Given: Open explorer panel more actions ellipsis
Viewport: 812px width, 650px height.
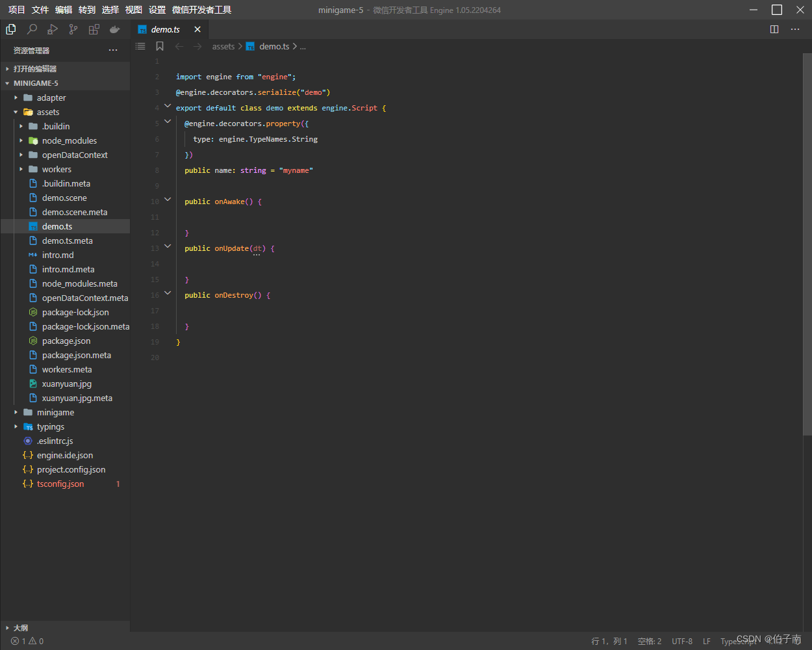Looking at the screenshot, I should (x=113, y=50).
